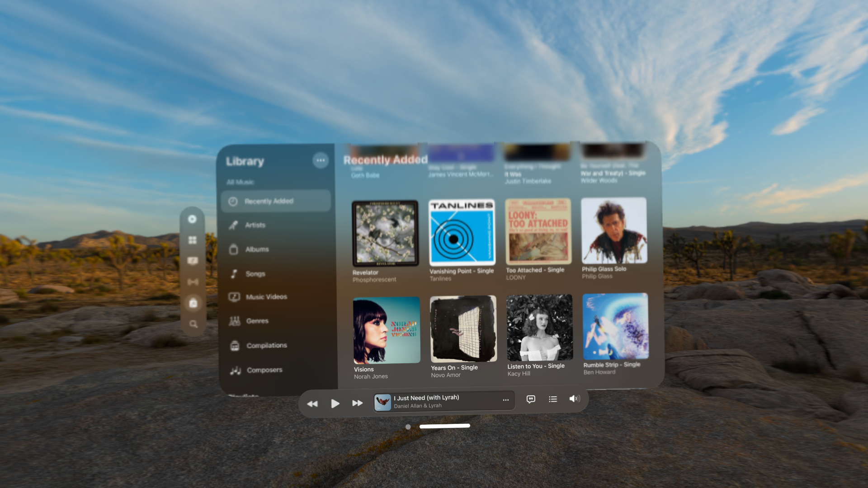Open the Visions album by Norah Jones
This screenshot has width=868, height=488.
386,330
